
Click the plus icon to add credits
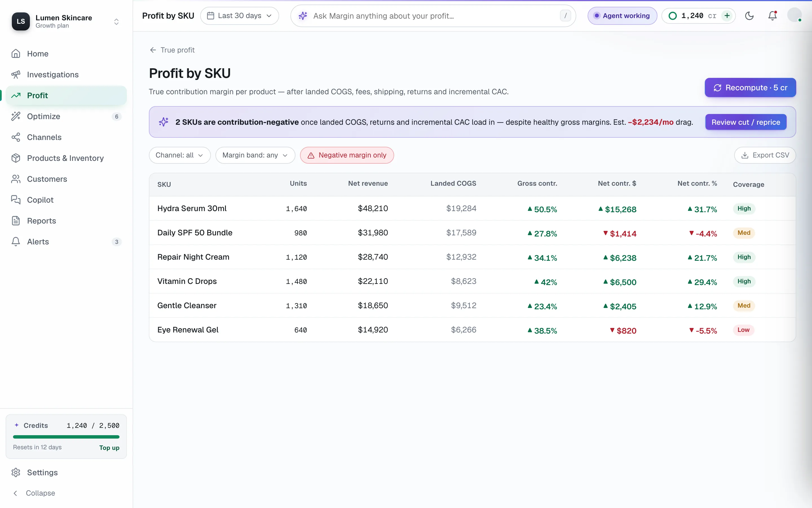[727, 16]
